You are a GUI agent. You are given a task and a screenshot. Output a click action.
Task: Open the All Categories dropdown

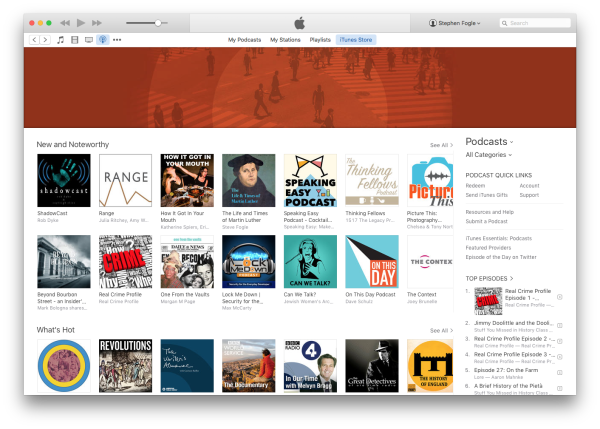coord(489,155)
